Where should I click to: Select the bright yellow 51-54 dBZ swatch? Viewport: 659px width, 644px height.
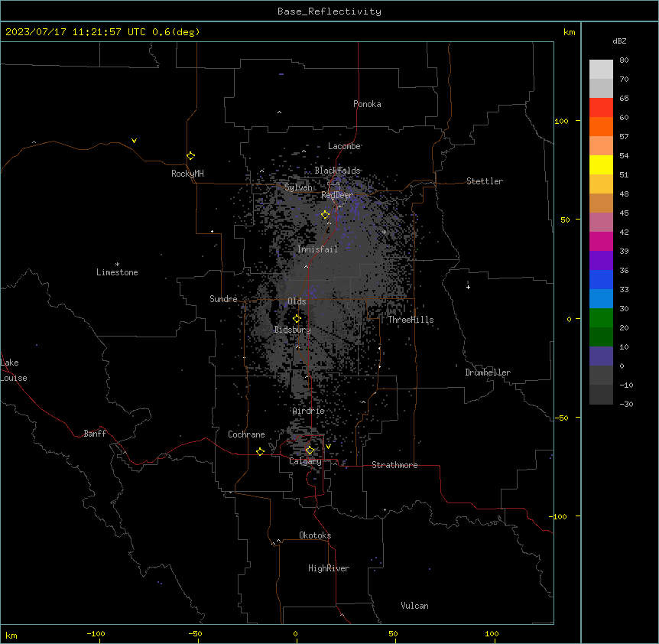(601, 164)
